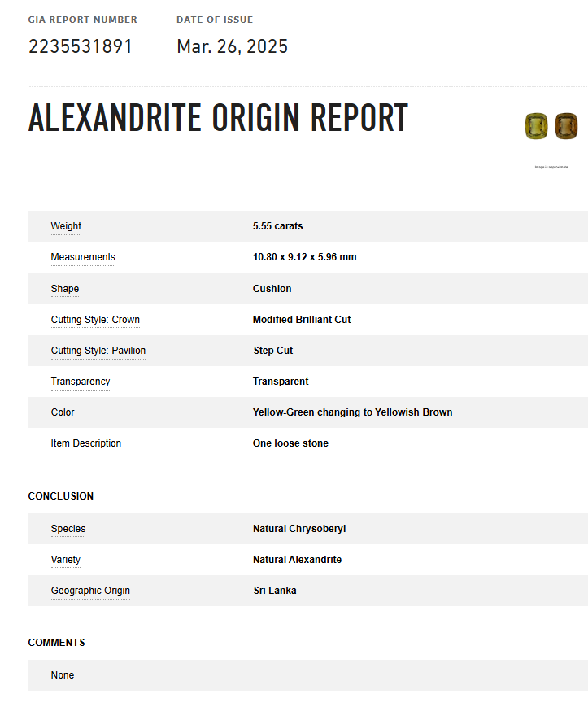Screen dimensions: 588x720
Task: Click the Cutting Style: Crown label
Action: click(x=95, y=320)
